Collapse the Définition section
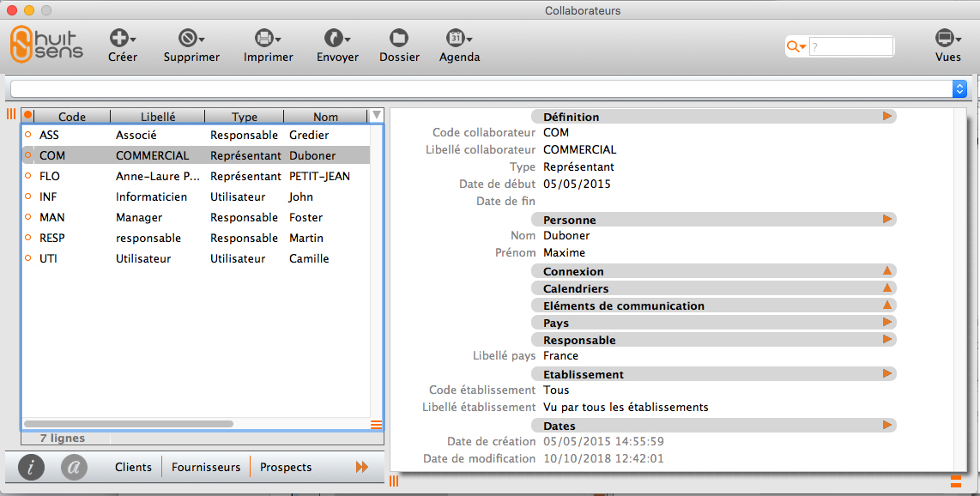 (886, 116)
